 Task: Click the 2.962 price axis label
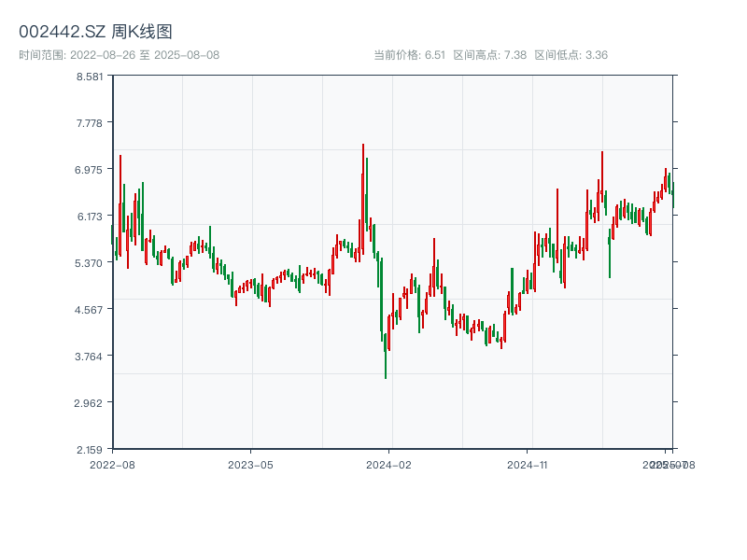click(x=90, y=403)
